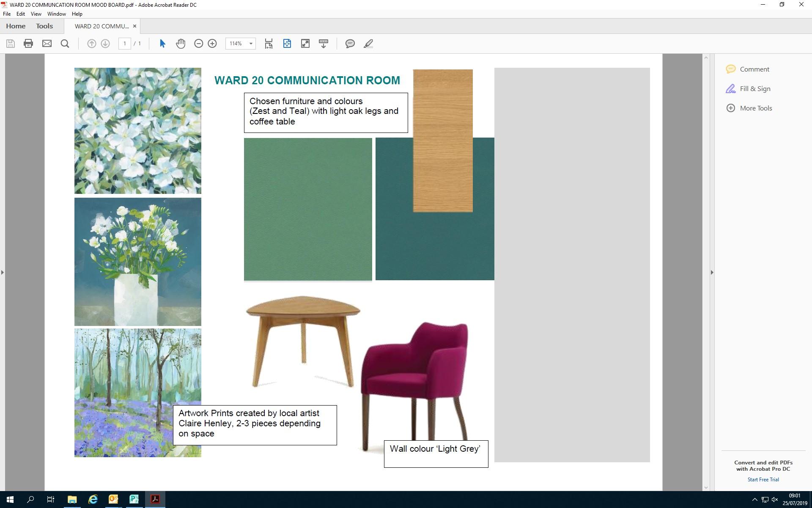Click the bluebell woodland painting

click(x=138, y=392)
